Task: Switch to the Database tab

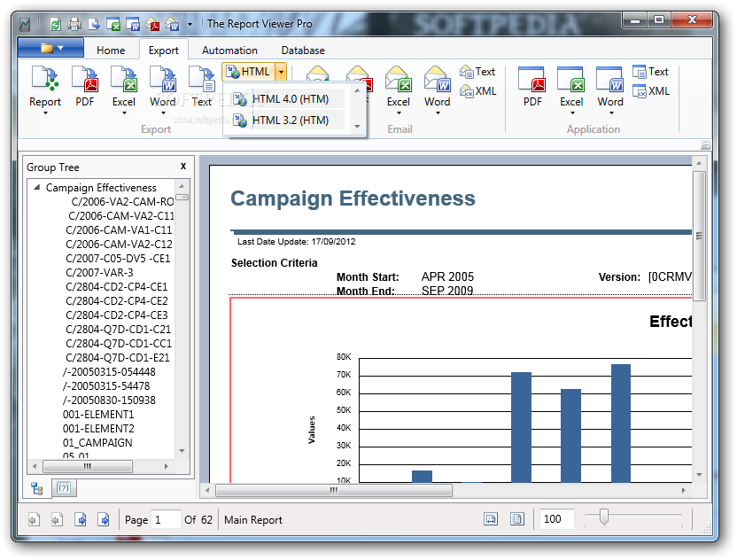Action: [x=303, y=51]
